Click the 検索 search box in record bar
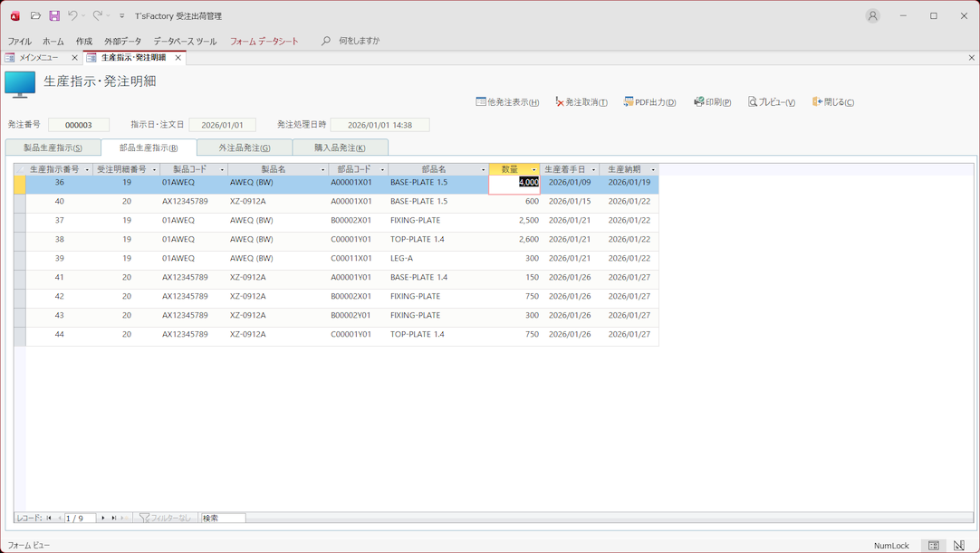Screen dimensions: 980x553 (223, 519)
